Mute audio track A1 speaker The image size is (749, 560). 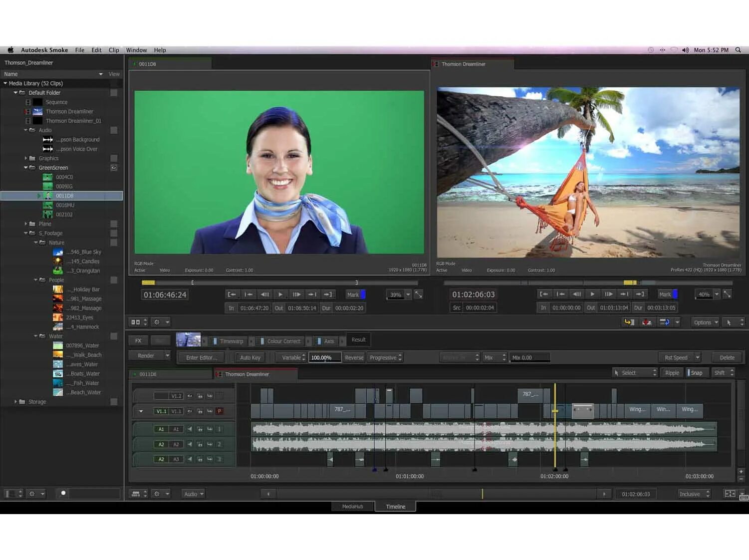(190, 429)
